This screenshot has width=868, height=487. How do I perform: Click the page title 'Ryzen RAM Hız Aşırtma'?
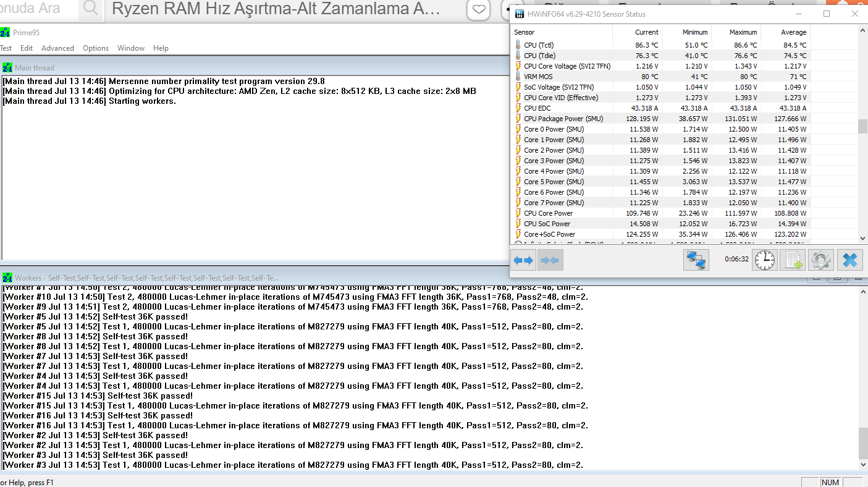click(277, 9)
